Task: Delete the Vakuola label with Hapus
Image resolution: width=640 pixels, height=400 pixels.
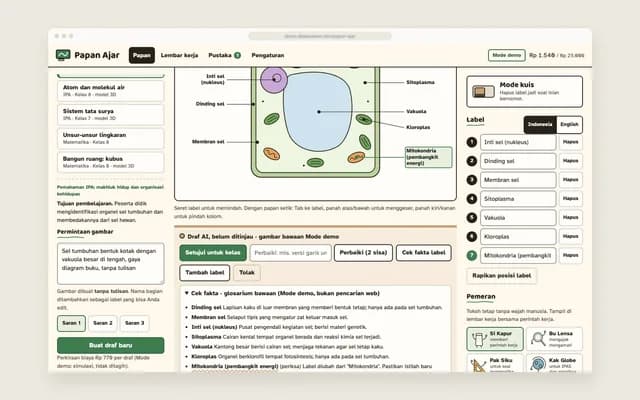Action: point(570,218)
